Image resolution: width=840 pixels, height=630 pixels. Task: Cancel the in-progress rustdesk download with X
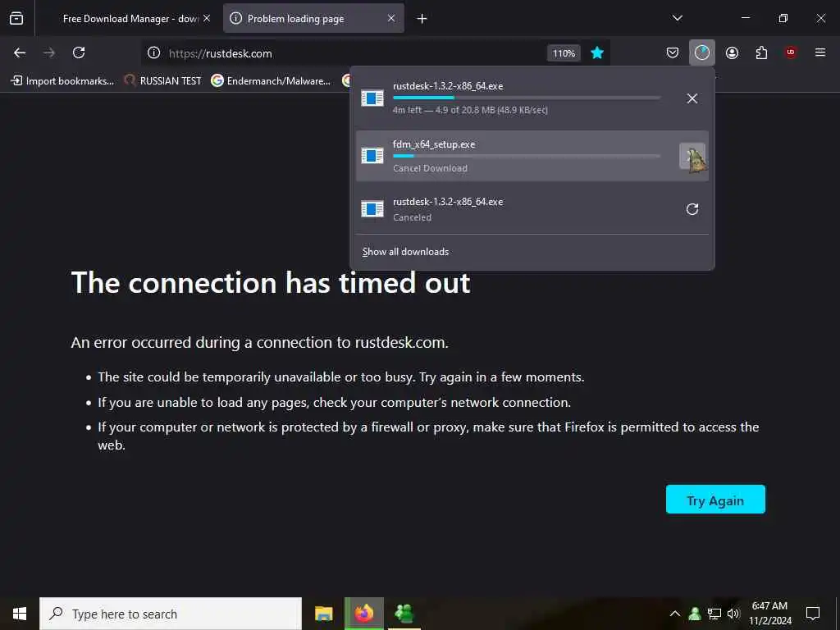[692, 98]
